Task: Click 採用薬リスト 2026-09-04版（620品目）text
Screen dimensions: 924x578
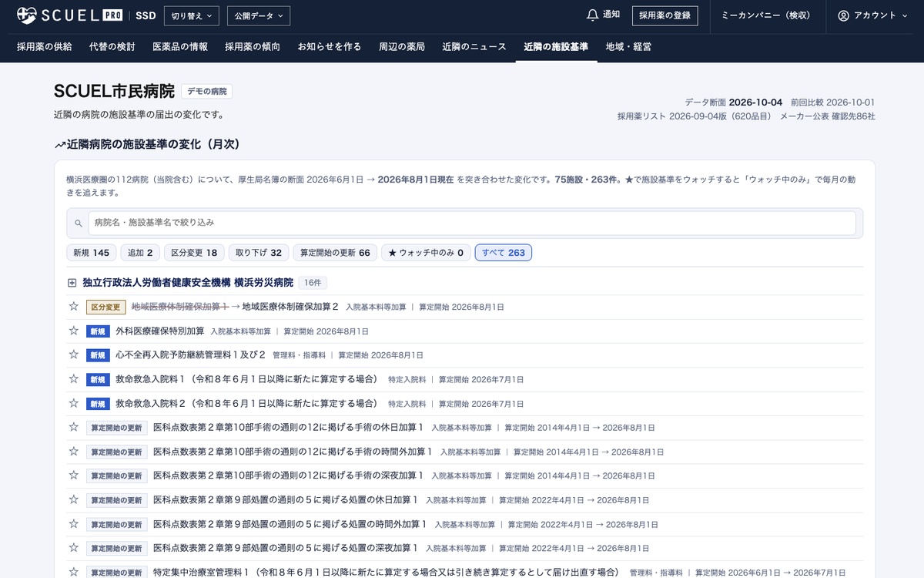Action: coord(694,116)
